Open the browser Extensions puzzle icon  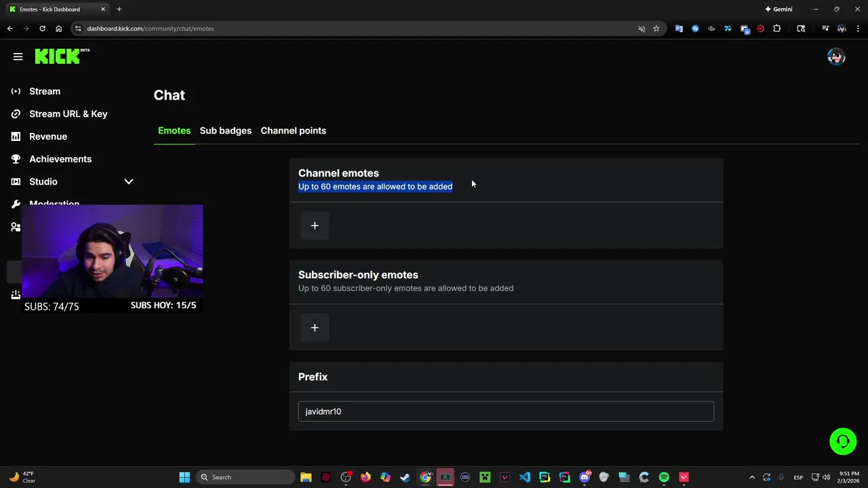tap(777, 28)
